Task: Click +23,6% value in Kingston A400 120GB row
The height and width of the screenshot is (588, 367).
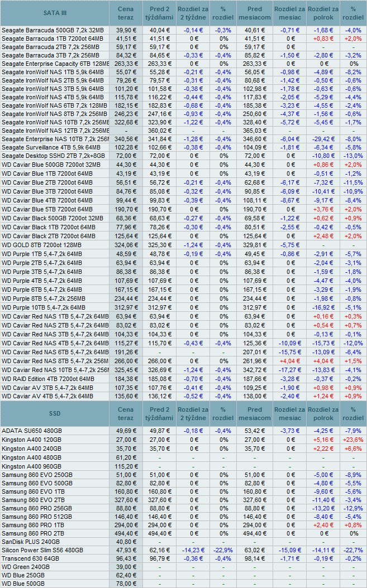Action: (x=353, y=440)
